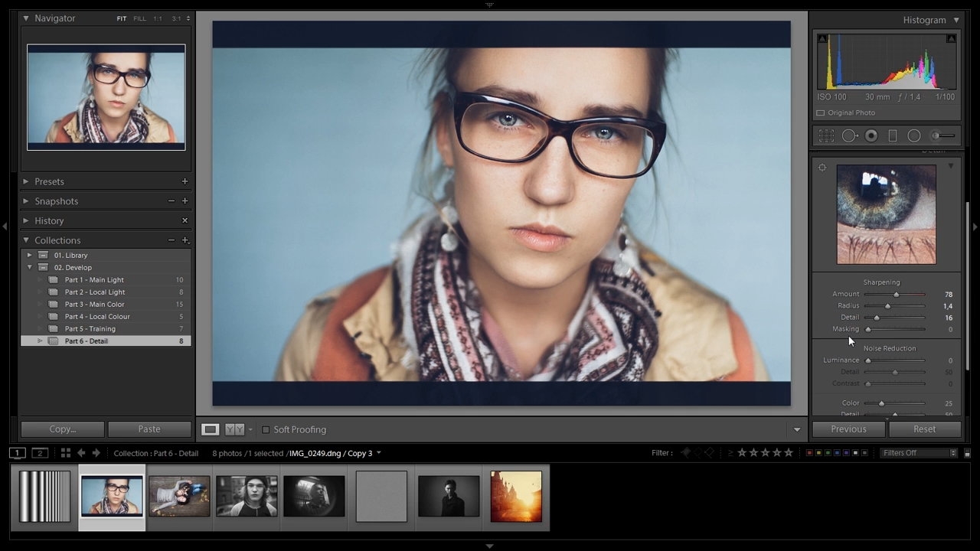Switch to Loupe view mode
The width and height of the screenshot is (980, 551).
[210, 429]
